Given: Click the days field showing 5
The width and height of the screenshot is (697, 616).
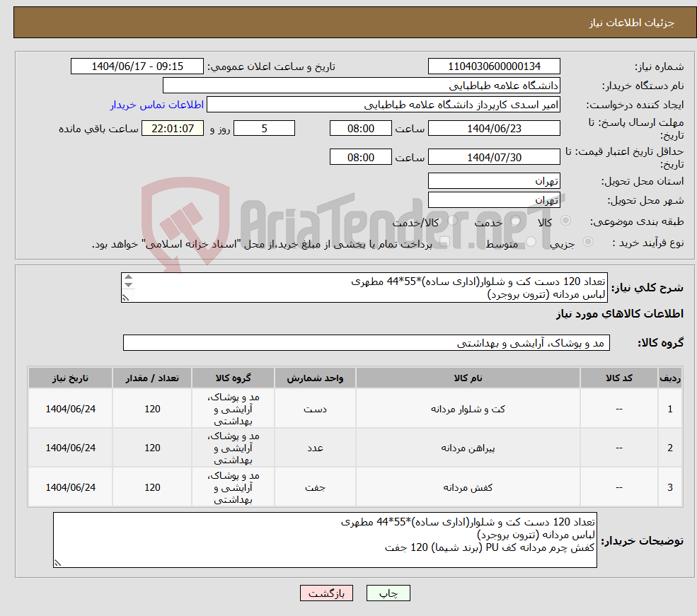Looking at the screenshot, I should tap(264, 128).
